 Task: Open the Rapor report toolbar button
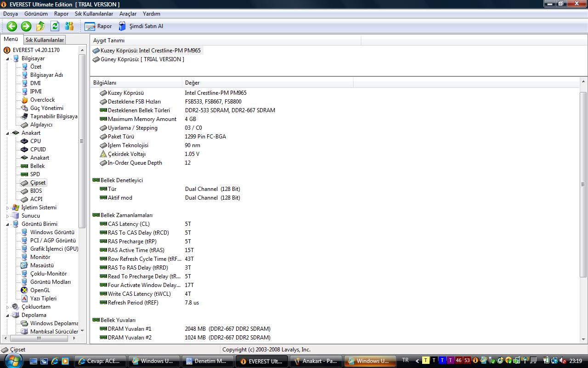click(98, 26)
